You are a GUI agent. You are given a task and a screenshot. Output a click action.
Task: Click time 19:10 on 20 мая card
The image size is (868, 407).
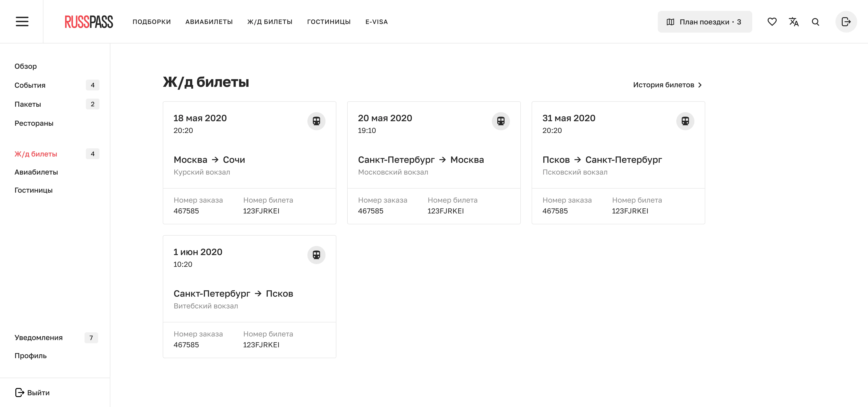pyautogui.click(x=367, y=130)
